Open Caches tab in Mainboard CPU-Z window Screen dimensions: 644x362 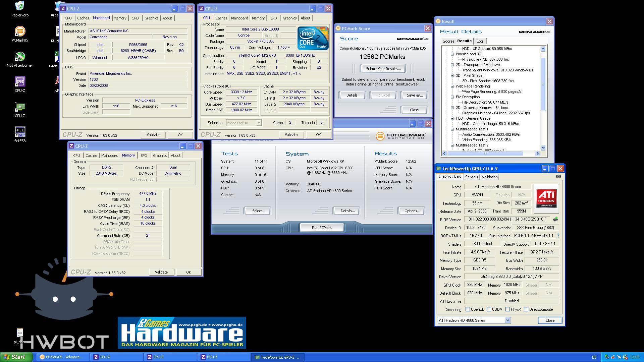(x=83, y=18)
